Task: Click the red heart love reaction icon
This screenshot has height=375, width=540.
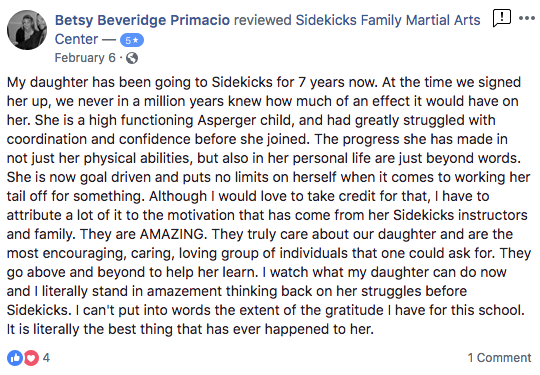Action: coord(31,358)
